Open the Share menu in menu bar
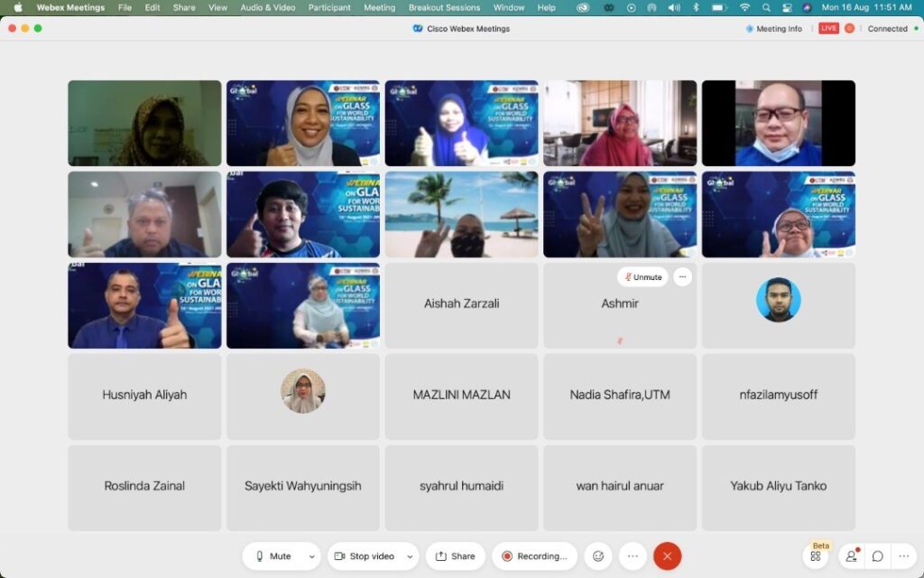924x578 pixels. click(x=184, y=7)
